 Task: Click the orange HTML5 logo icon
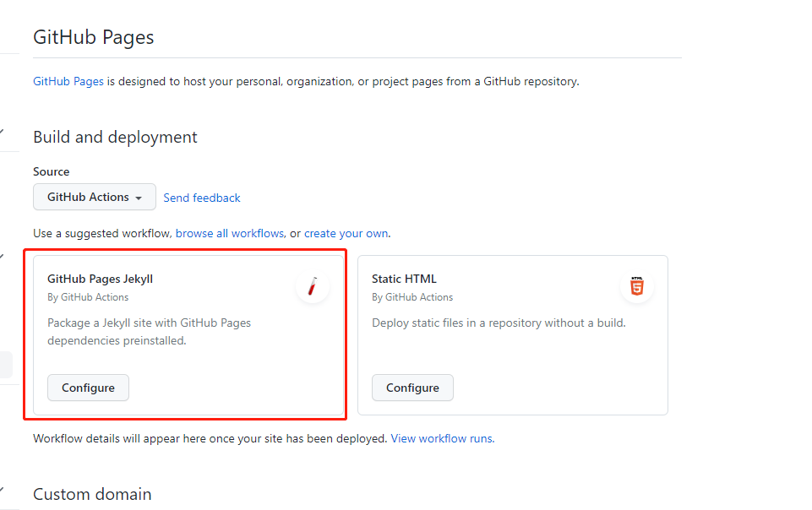point(636,287)
